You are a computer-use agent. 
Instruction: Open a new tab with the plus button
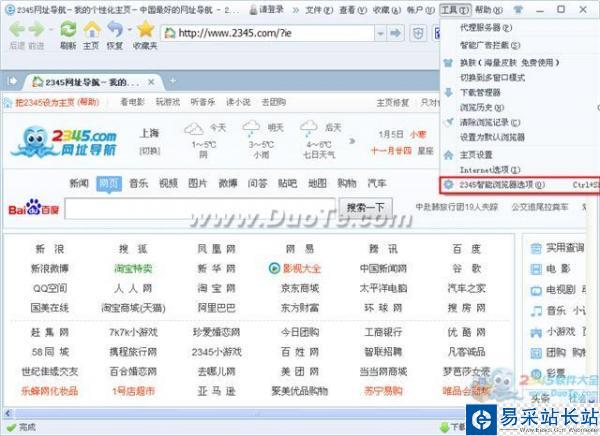pos(173,81)
